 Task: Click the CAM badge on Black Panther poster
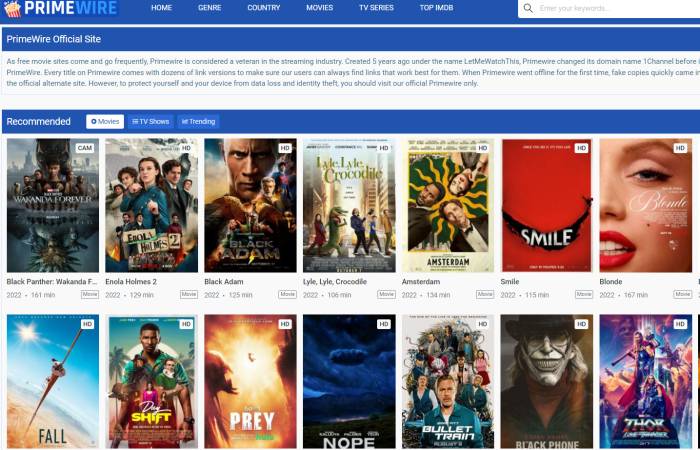pos(85,148)
